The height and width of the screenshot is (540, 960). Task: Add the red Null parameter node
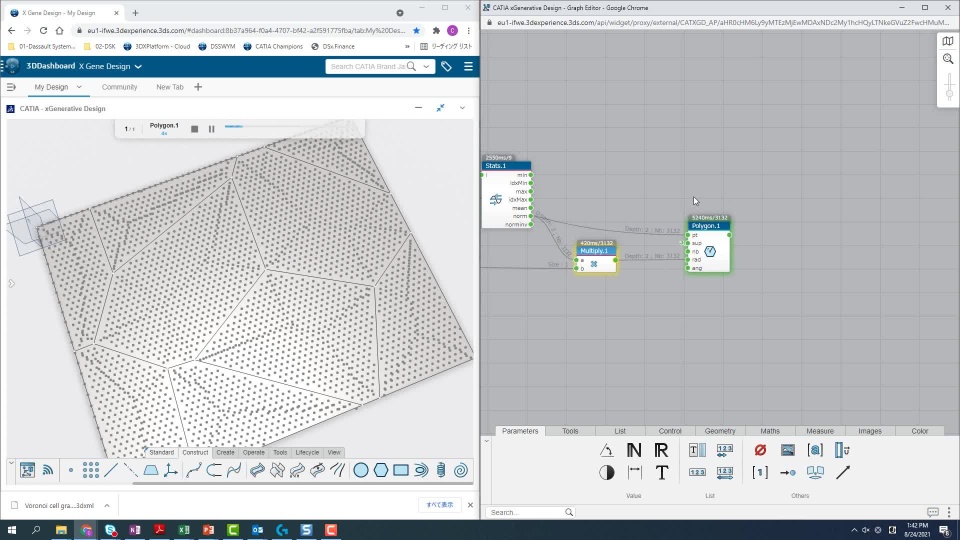tap(760, 450)
